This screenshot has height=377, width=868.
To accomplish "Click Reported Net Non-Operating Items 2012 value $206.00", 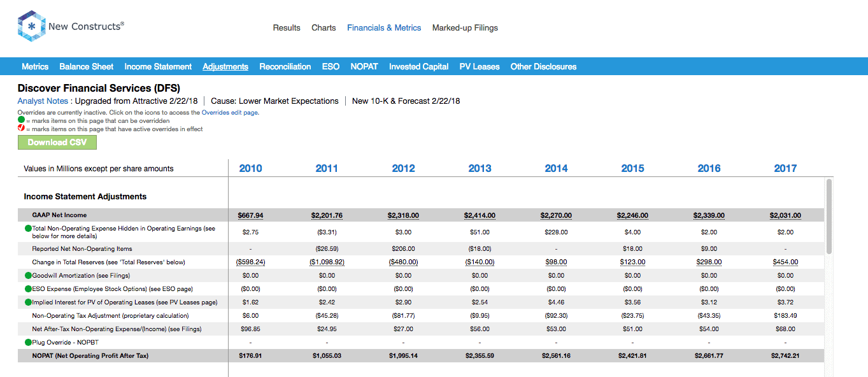I will coord(403,249).
